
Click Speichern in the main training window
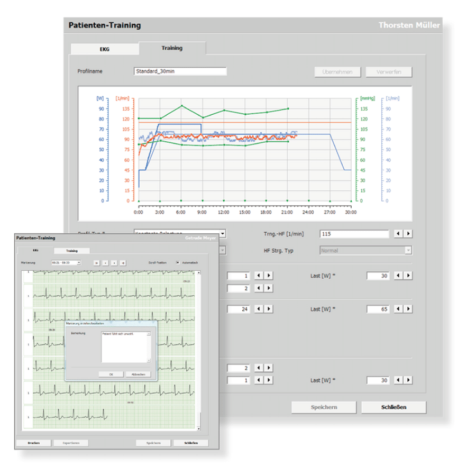coord(324,407)
